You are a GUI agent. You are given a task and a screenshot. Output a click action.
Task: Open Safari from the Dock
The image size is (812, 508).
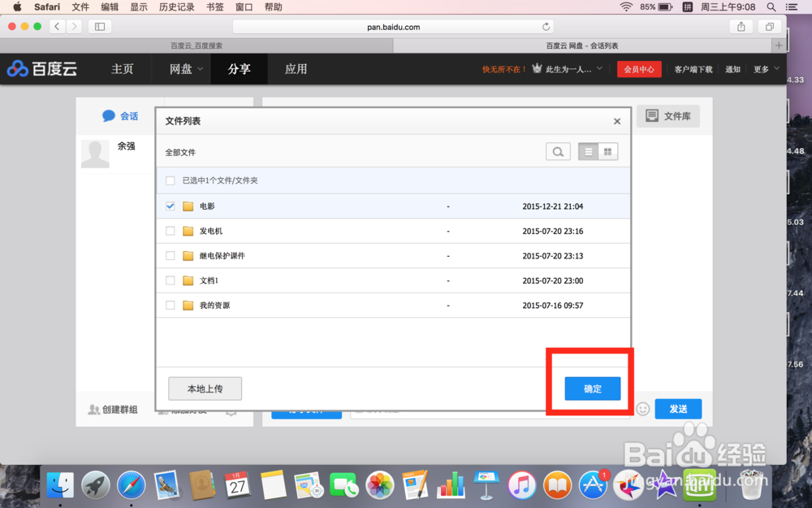pos(132,485)
